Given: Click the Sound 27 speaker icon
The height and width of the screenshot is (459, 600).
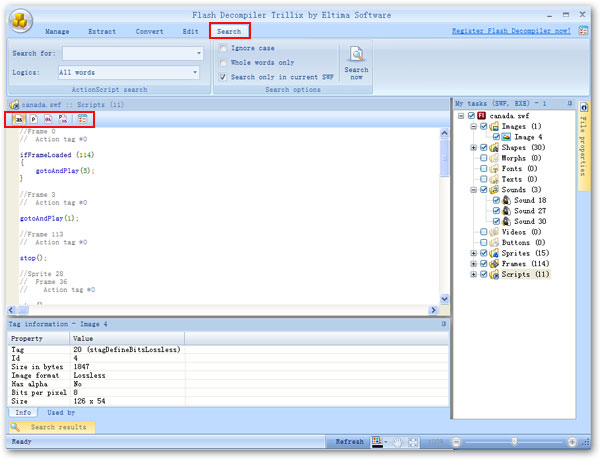Looking at the screenshot, I should point(506,211).
